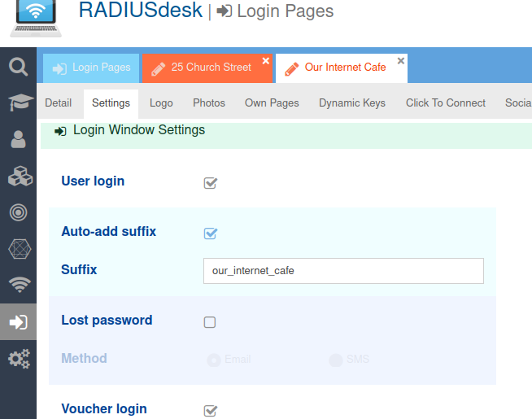Toggle the User login checkbox
Viewport: 532px width, 419px height.
click(210, 182)
